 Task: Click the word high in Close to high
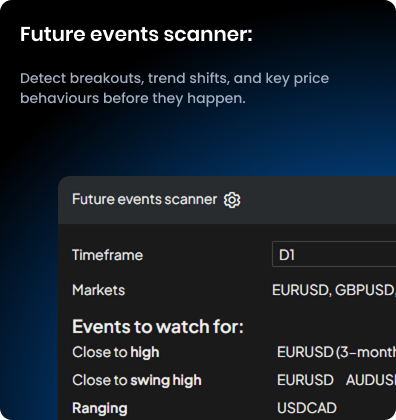point(145,352)
